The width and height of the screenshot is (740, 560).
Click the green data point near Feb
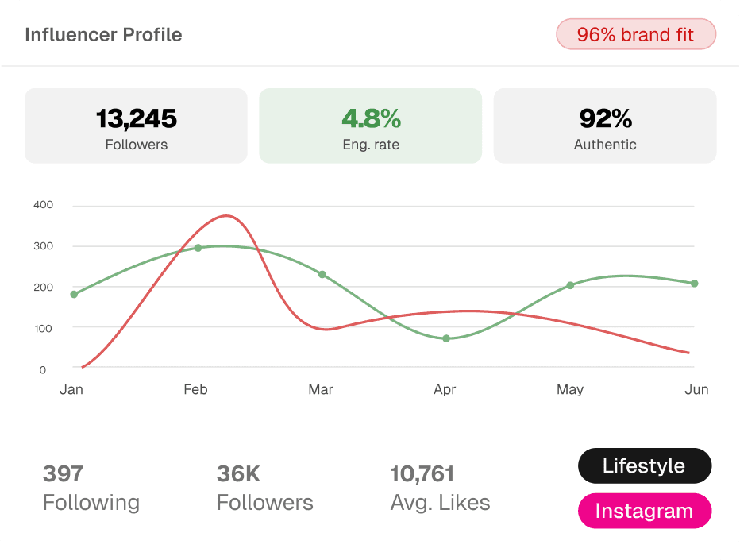point(198,248)
